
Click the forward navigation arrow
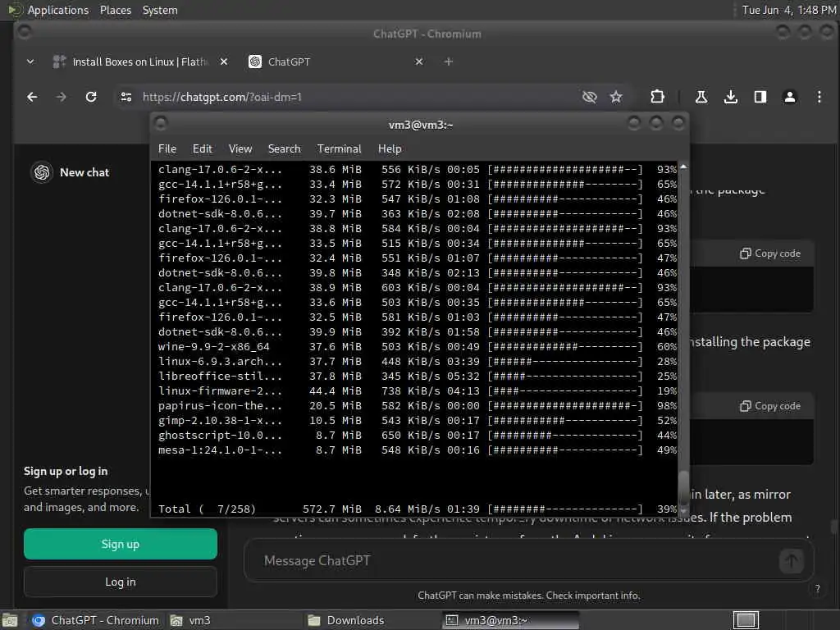(61, 97)
